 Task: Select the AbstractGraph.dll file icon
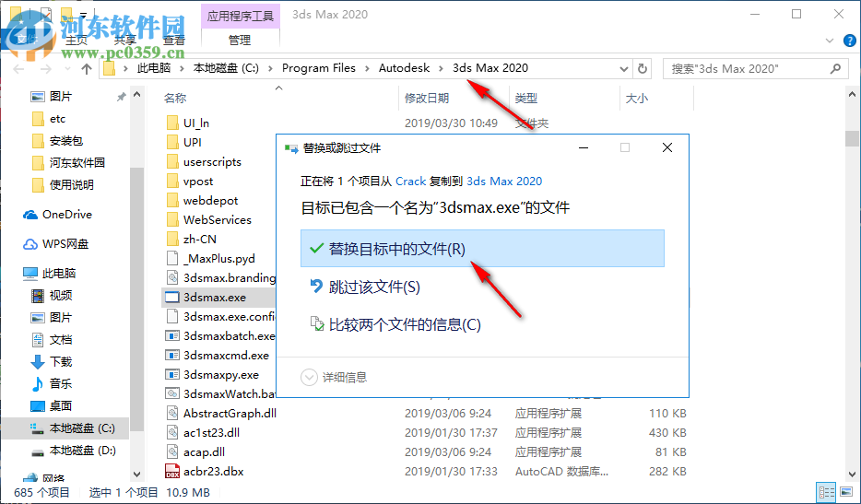(172, 413)
